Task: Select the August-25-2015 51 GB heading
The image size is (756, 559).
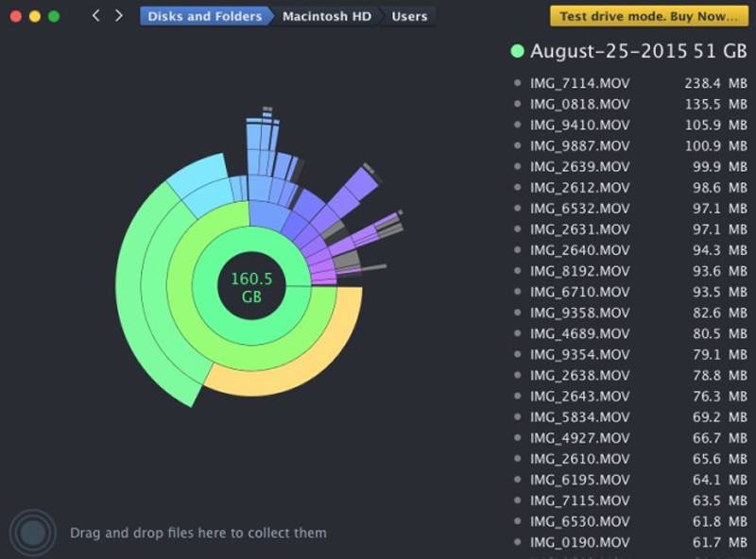Action: 639,51
